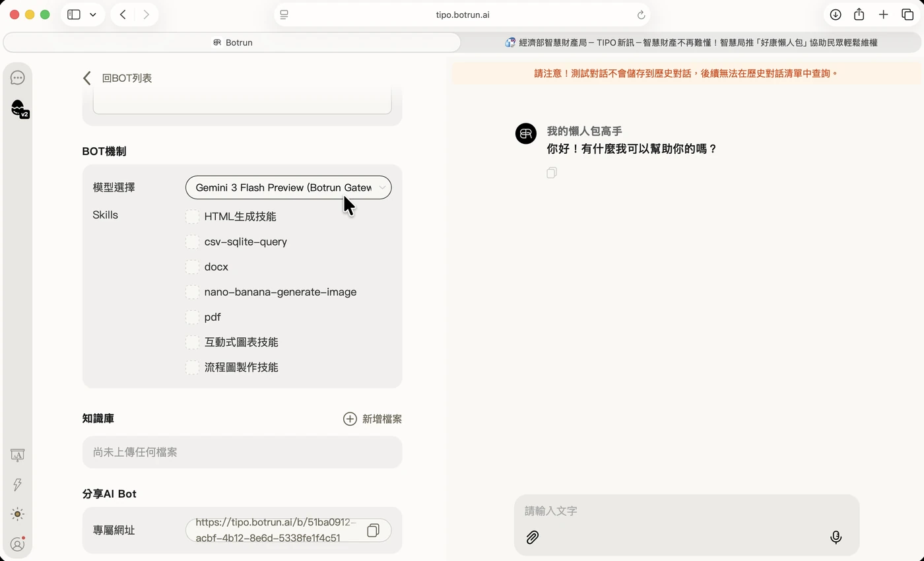Click the 我的懶人包高手 bot name

[x=584, y=131]
